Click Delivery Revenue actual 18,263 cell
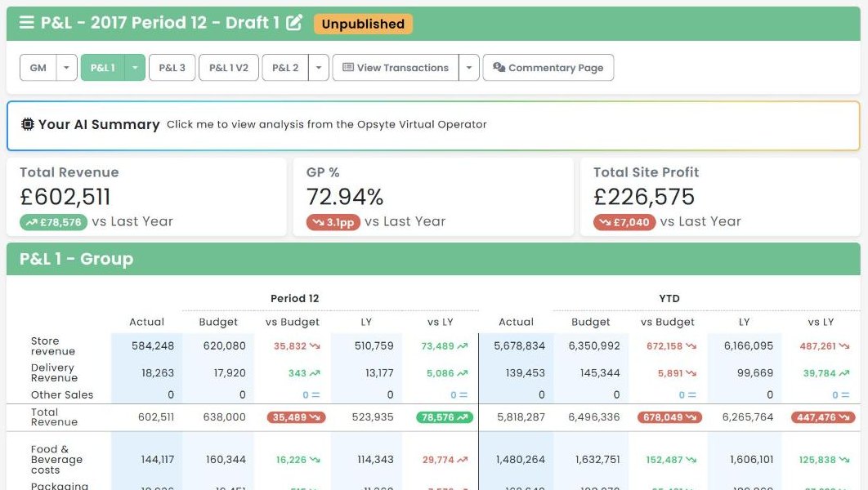The height and width of the screenshot is (490, 868). tap(158, 372)
